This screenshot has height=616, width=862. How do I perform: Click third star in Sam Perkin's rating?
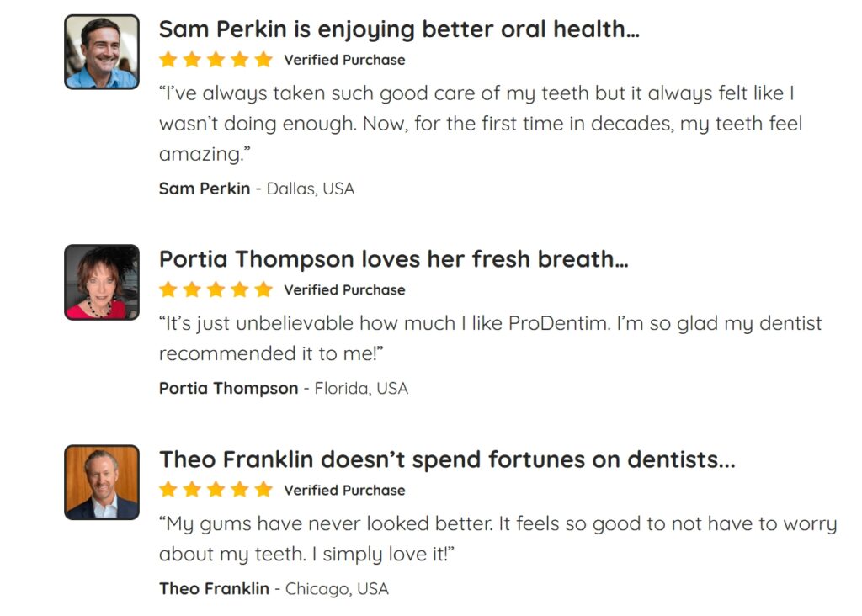216,60
